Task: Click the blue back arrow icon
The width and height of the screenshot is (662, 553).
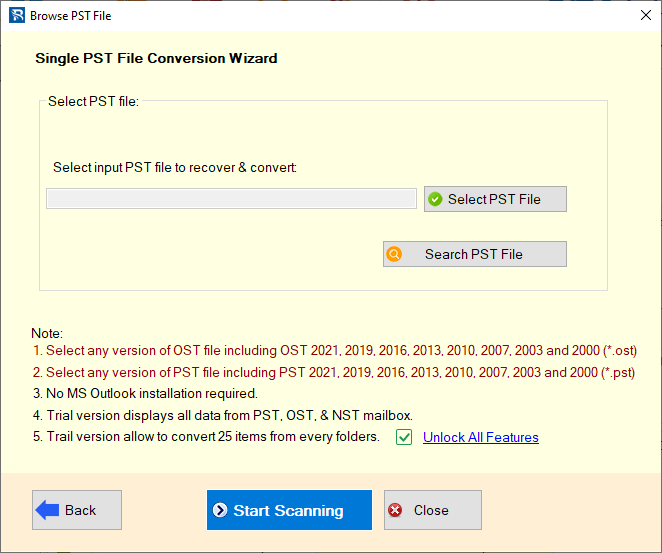Action: [47, 510]
